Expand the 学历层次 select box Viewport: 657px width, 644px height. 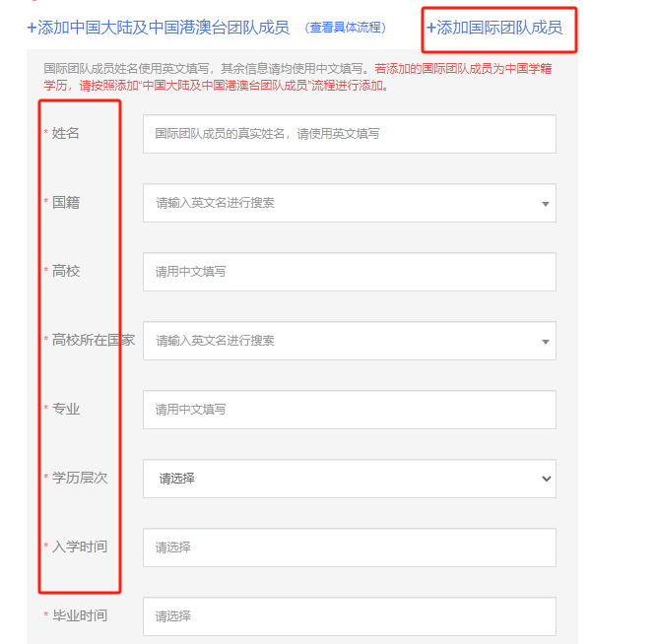(x=349, y=479)
